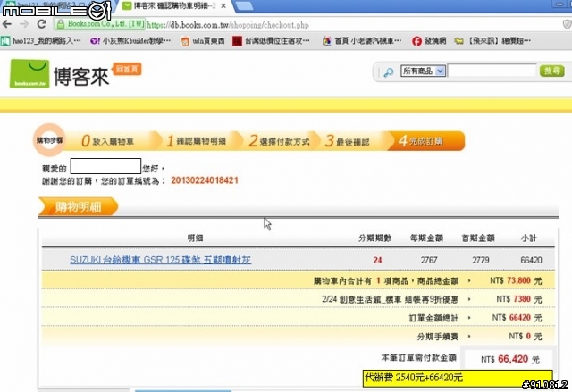This screenshot has height=392, width=572.
Task: Click the shield icon at address bar end
Action: pos(567,24)
